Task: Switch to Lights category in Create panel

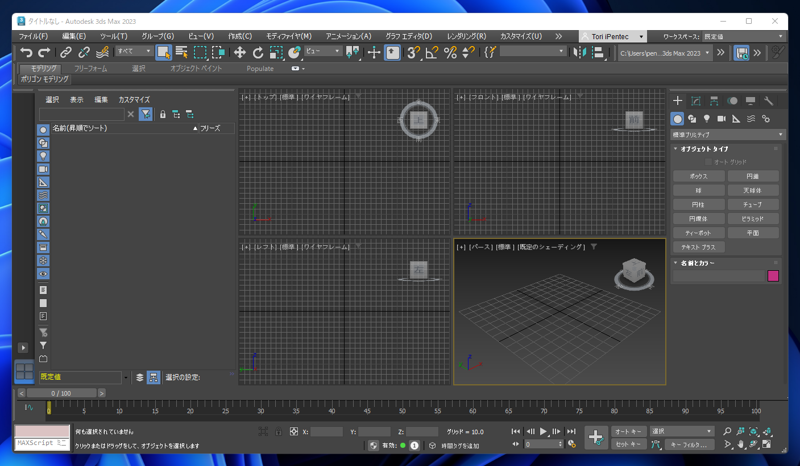Action: [x=706, y=118]
